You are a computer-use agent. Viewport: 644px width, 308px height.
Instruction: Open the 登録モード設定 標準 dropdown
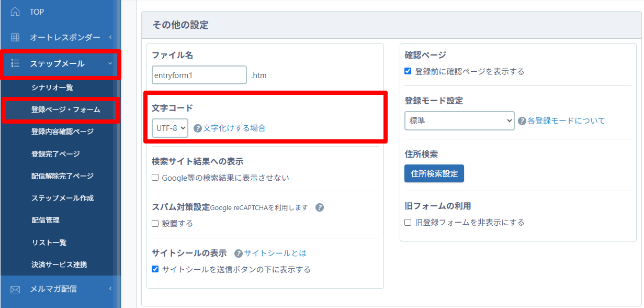459,120
